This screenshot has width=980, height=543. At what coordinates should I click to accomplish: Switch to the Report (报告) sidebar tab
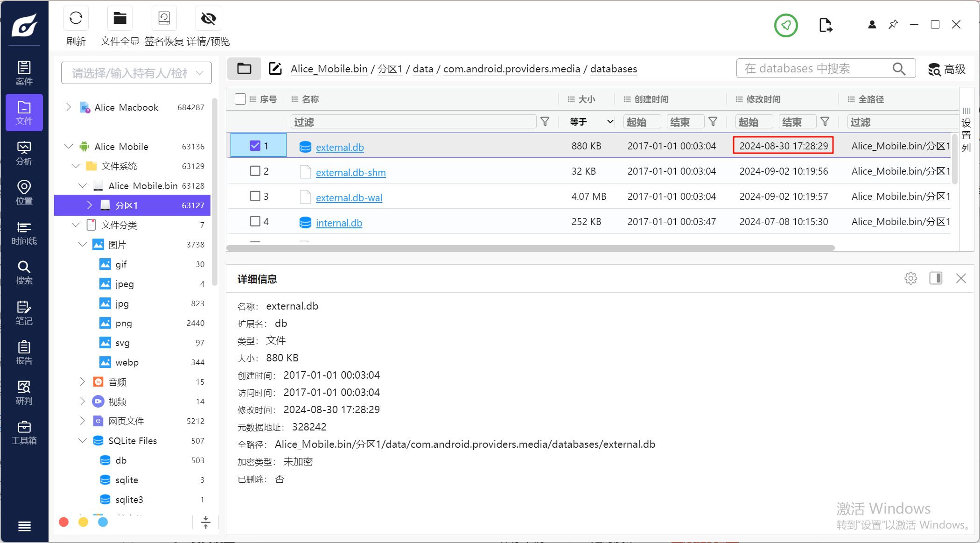[x=24, y=353]
